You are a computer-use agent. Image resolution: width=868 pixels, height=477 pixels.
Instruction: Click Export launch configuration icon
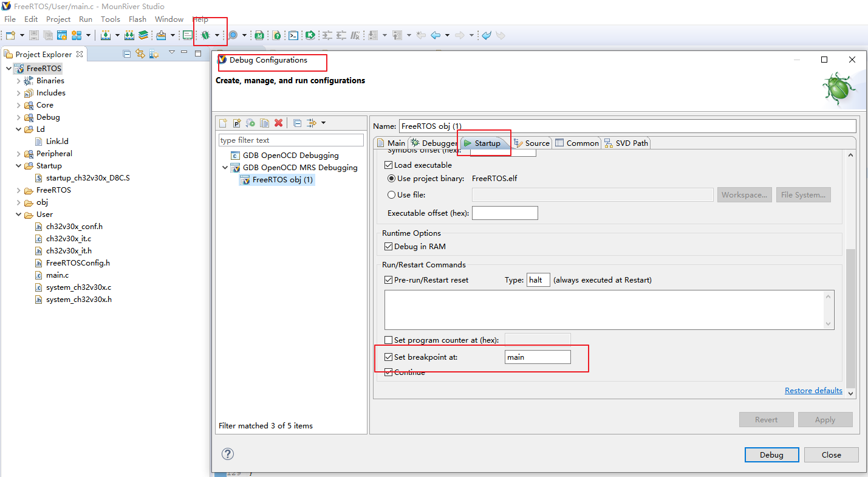coord(250,123)
